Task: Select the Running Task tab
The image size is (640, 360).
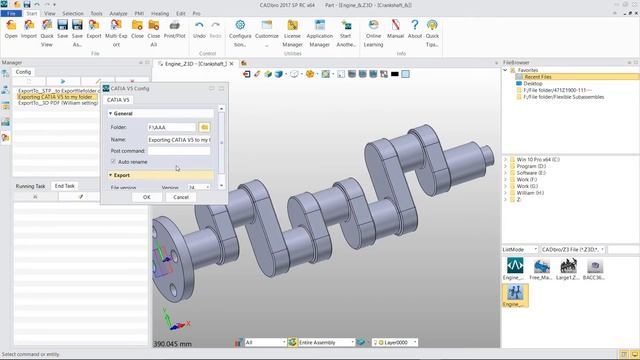Action: point(30,186)
